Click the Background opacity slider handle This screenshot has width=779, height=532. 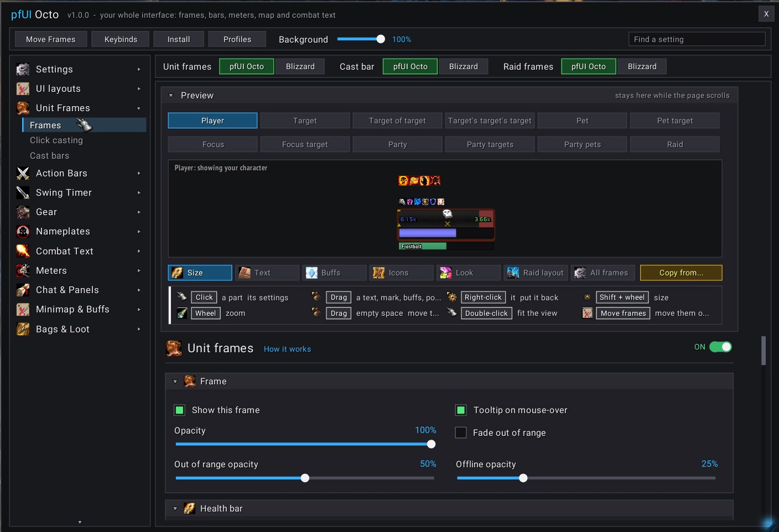click(381, 39)
